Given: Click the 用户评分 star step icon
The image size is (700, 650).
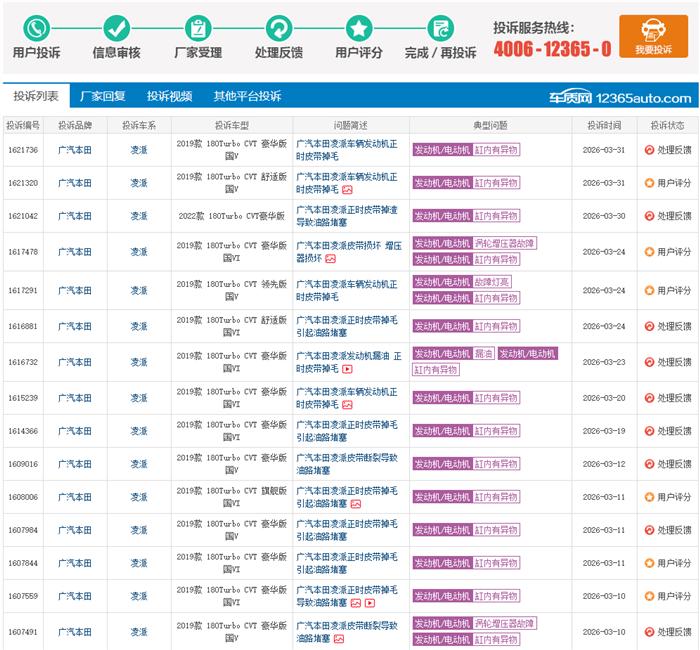Looking at the screenshot, I should pyautogui.click(x=358, y=28).
